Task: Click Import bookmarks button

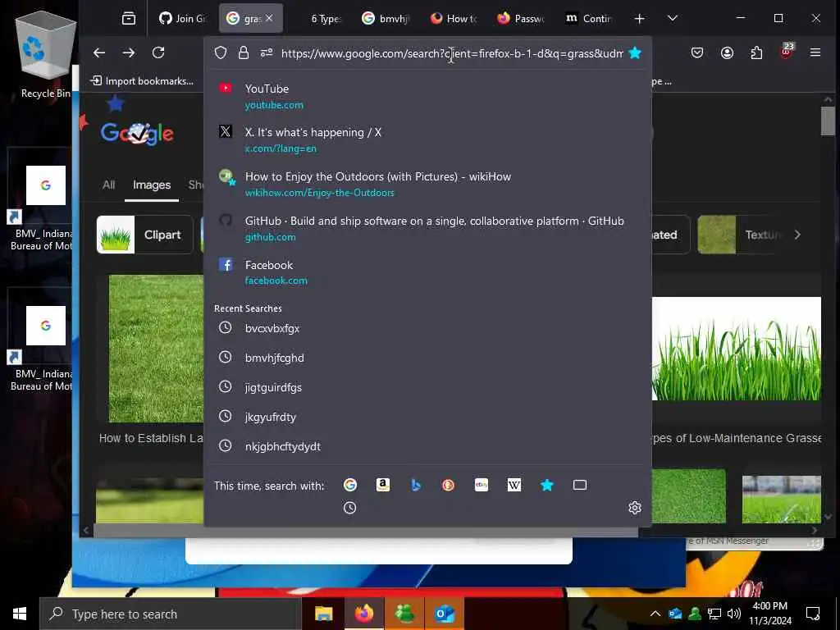Action: click(142, 81)
